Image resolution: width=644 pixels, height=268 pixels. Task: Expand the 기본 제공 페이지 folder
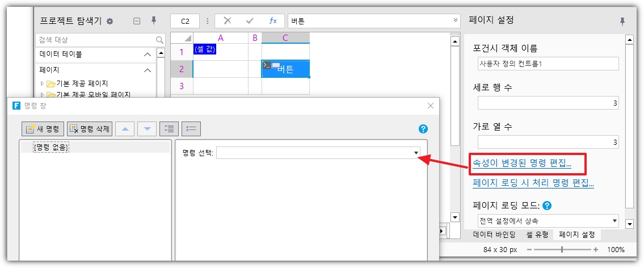[x=41, y=84]
